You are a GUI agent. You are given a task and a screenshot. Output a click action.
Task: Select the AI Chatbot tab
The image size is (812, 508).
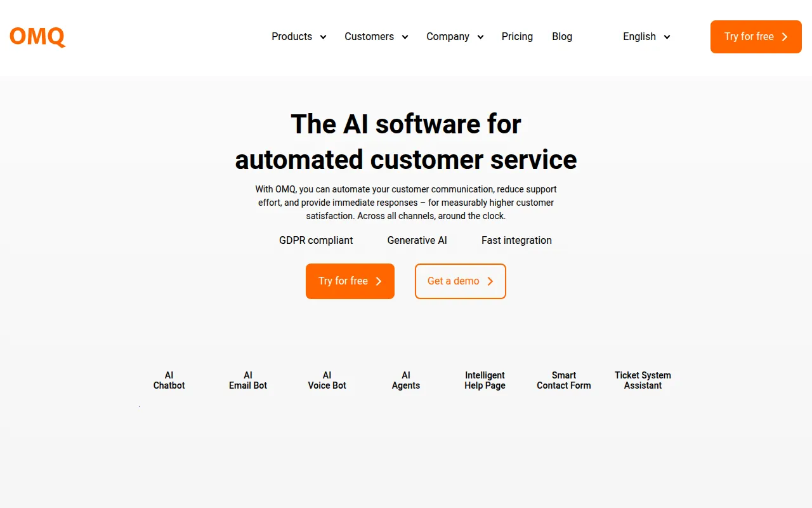pos(169,380)
